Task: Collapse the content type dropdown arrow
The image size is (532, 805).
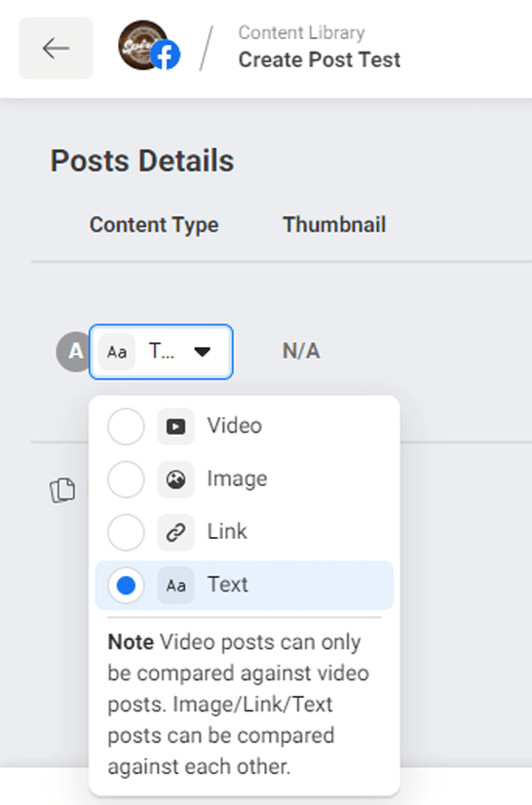Action: click(203, 352)
